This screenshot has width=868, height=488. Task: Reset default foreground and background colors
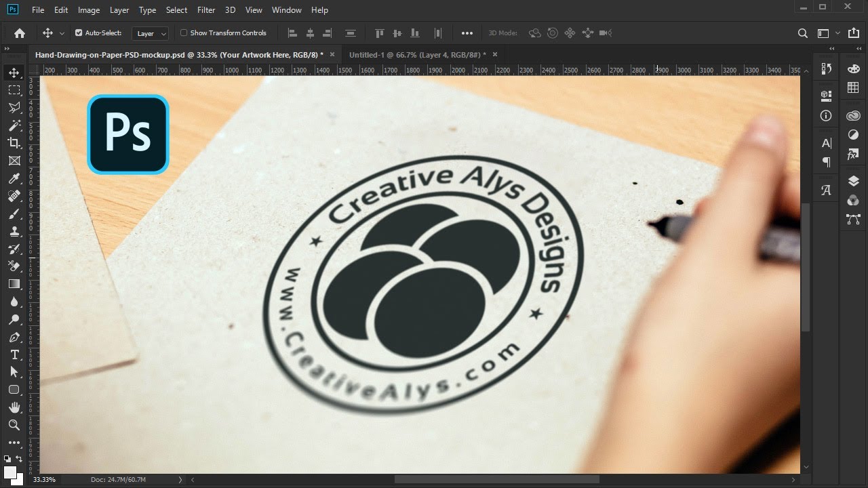coord(7,459)
